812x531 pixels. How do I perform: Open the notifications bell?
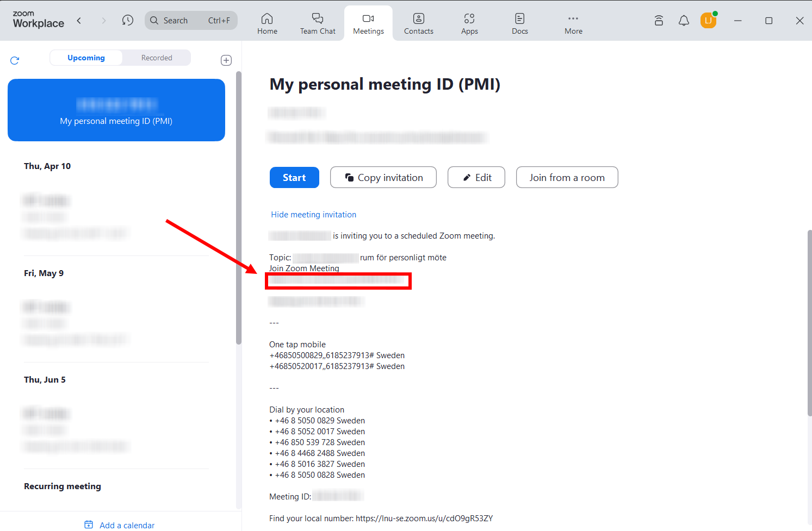[684, 21]
